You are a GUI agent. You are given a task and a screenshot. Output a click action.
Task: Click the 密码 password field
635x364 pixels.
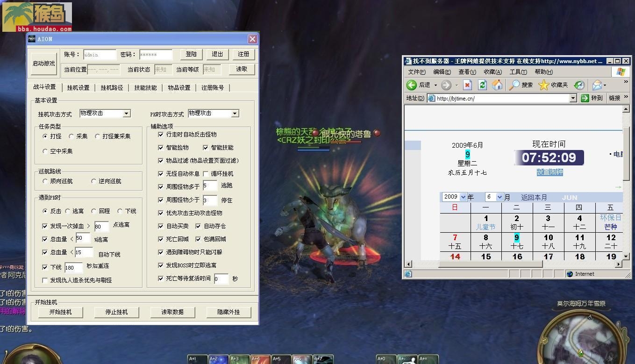tap(156, 55)
